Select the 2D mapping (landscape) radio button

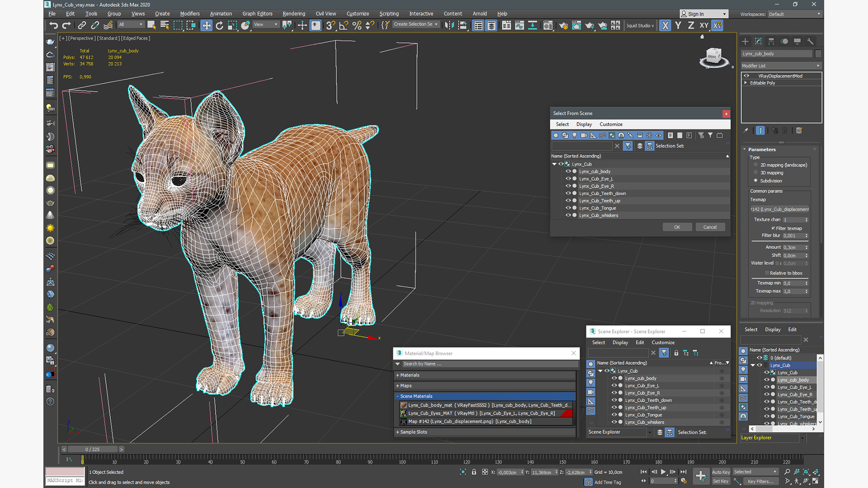click(755, 165)
